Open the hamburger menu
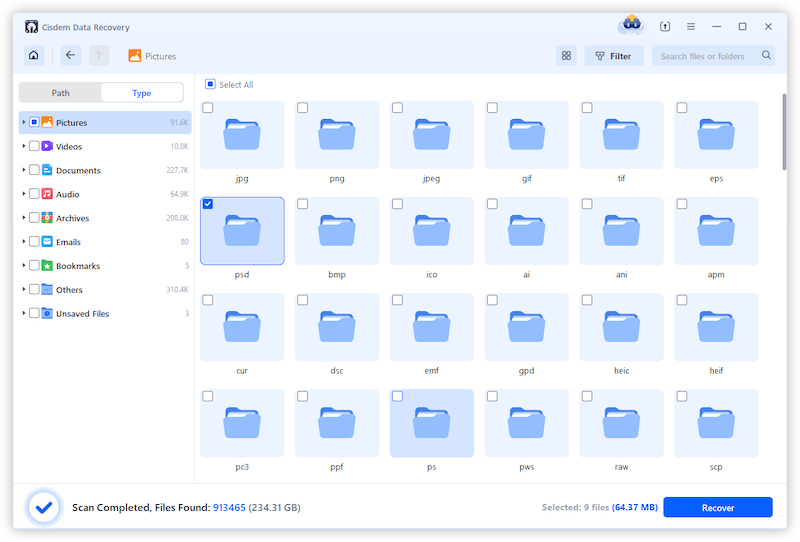Screen dimensions: 800x542 [691, 27]
